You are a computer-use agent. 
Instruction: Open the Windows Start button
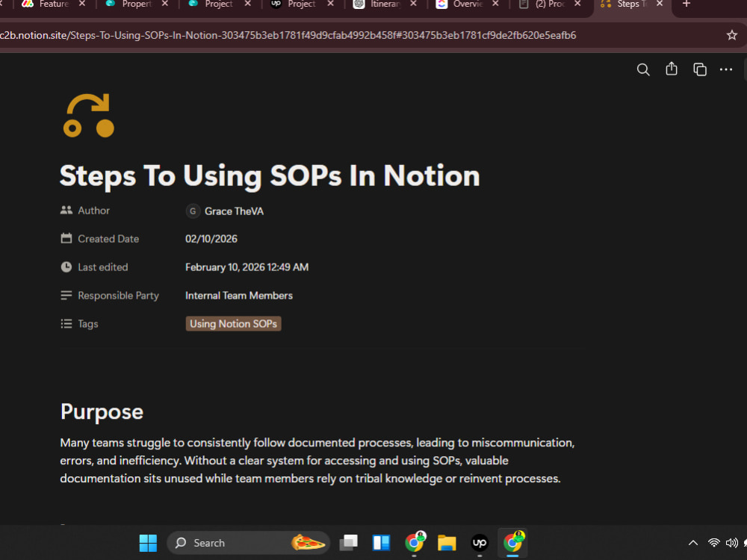pos(148,543)
